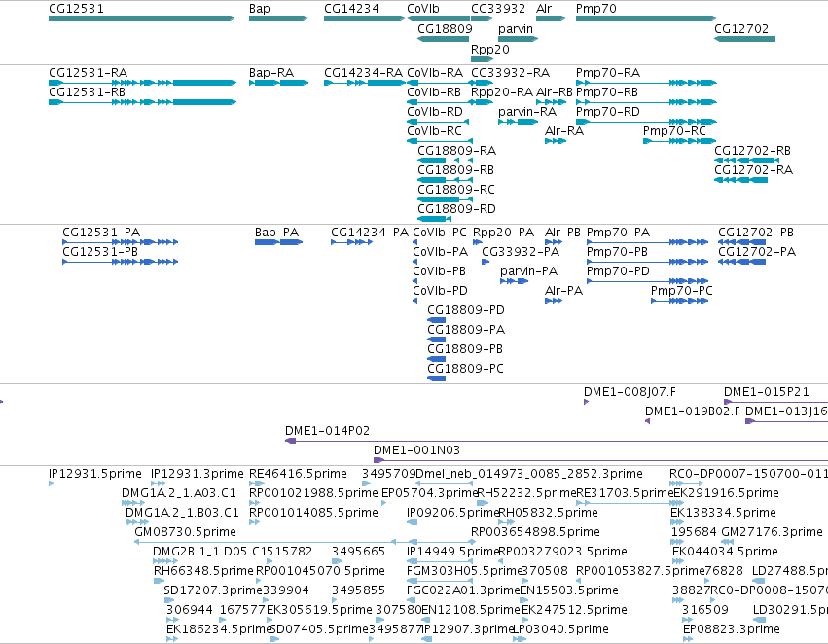828x644 pixels.
Task: Click the Alr-PB protein label
Action: point(562,233)
